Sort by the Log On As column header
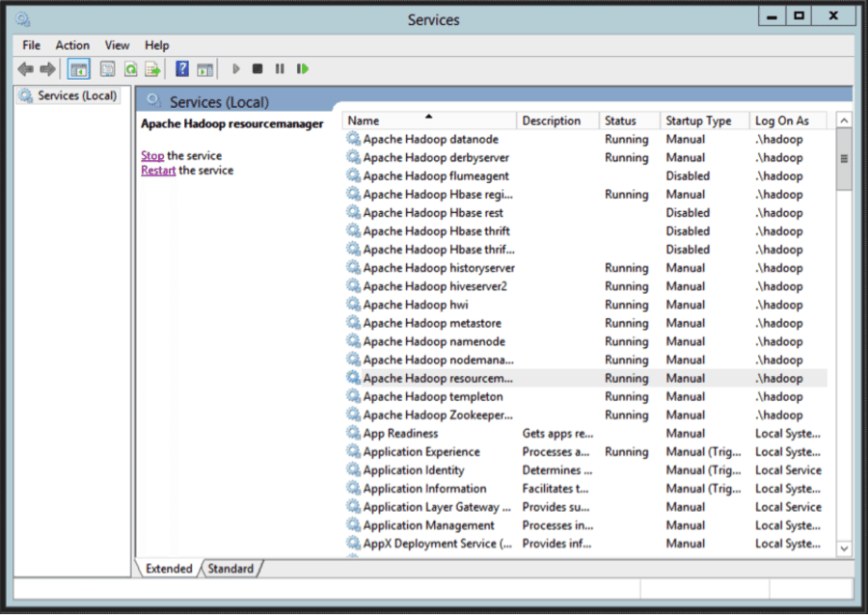Image resolution: width=868 pixels, height=615 pixels. point(788,120)
